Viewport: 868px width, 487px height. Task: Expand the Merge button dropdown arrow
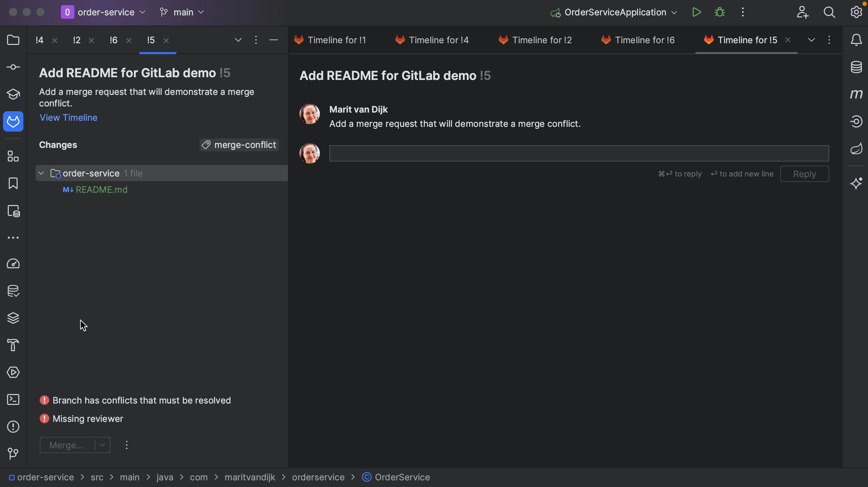(x=102, y=445)
